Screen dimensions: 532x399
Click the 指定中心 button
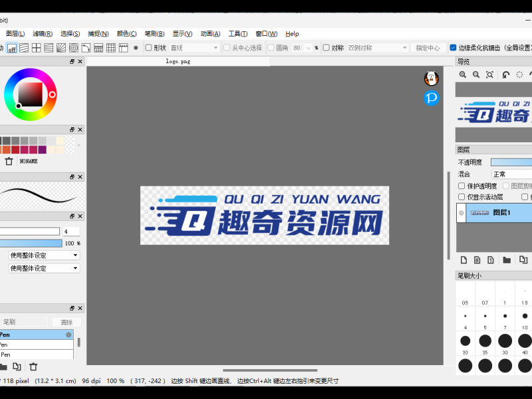[x=428, y=48]
